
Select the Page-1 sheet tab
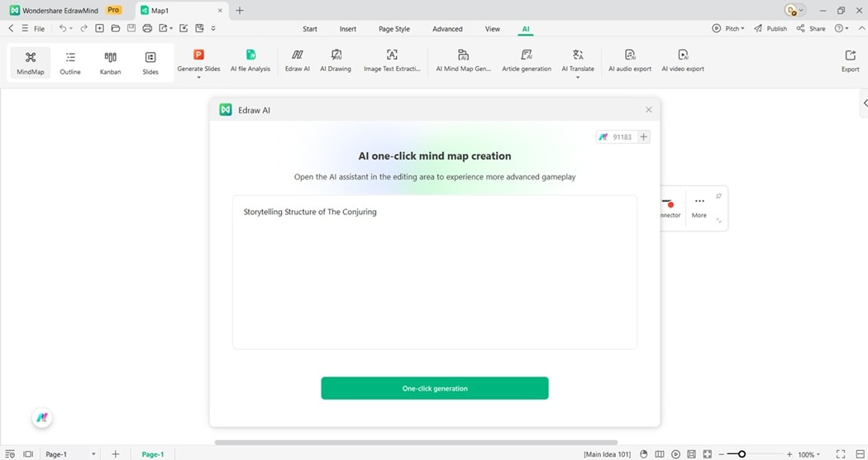153,454
